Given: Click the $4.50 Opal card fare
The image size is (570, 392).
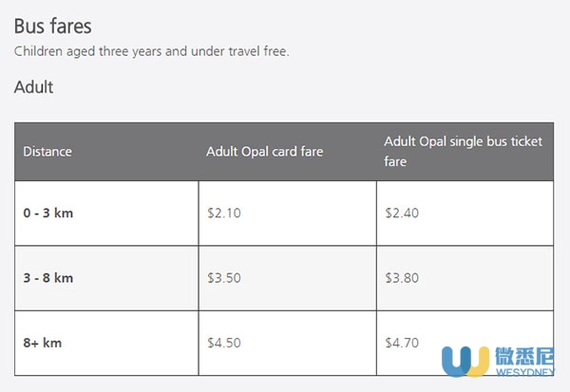Looking at the screenshot, I should [224, 343].
